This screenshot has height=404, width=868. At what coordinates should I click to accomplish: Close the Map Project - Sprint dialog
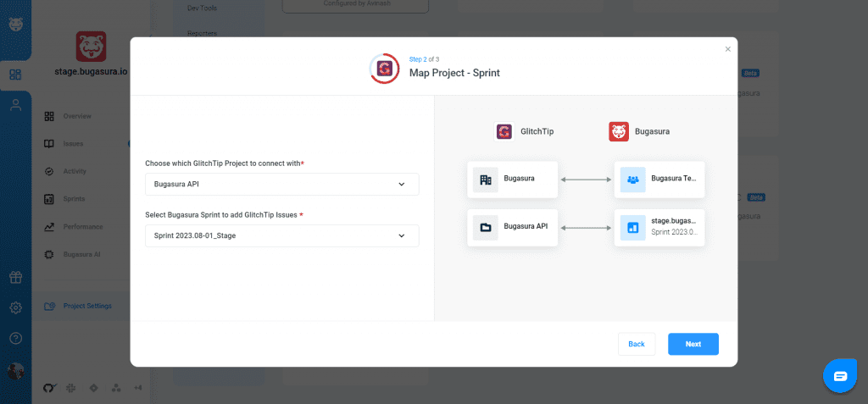(728, 49)
